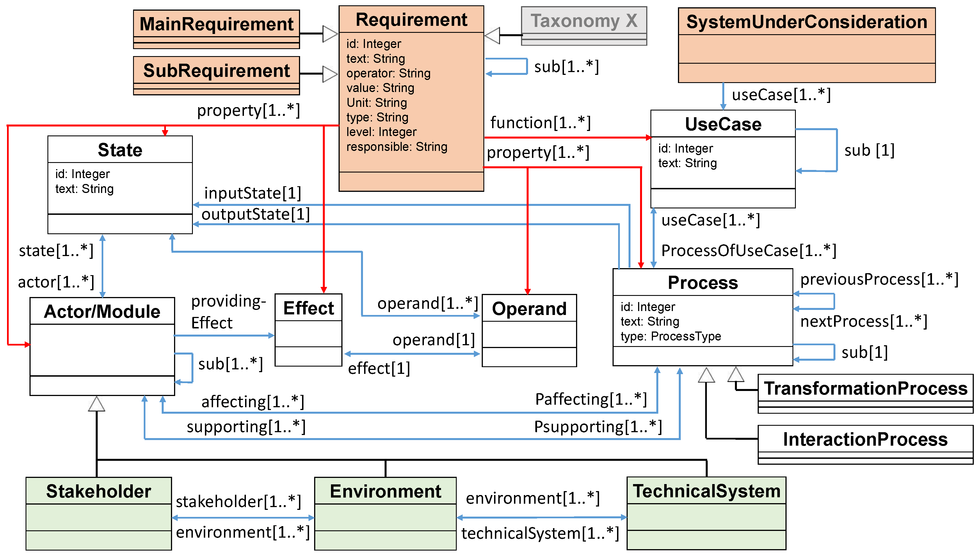Click the Operand class title
980x557 pixels.
(529, 308)
